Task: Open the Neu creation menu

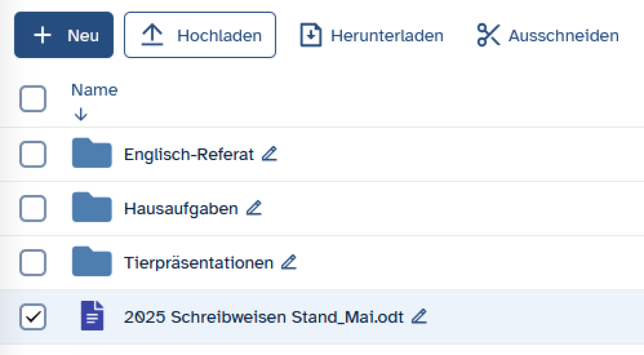Action: click(64, 35)
